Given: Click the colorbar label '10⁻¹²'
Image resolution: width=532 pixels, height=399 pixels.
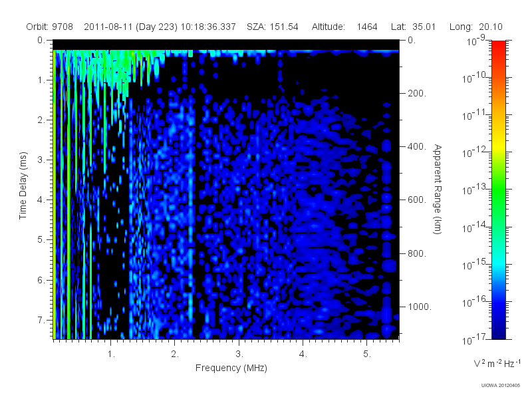Looking at the screenshot, I should coord(474,152).
